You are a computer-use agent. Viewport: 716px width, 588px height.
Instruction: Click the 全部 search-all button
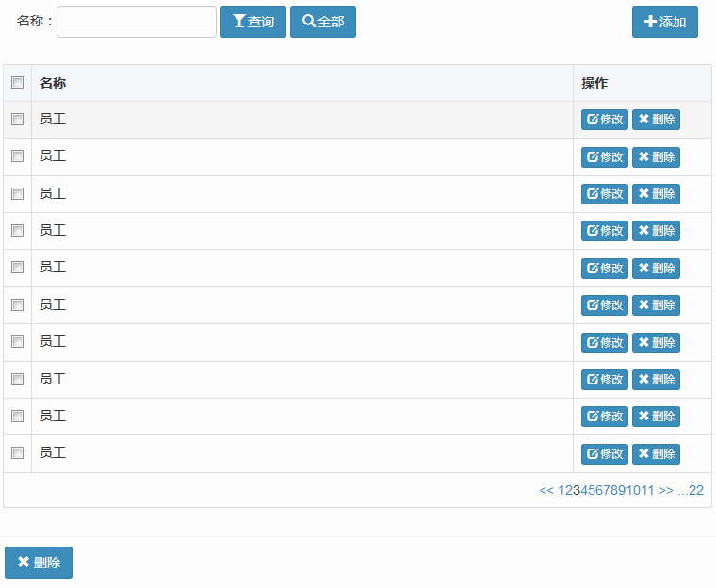323,22
